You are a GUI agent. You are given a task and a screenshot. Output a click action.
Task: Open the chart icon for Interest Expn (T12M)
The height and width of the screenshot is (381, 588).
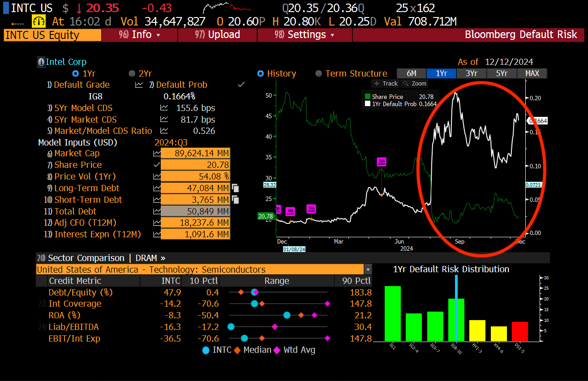[157, 234]
